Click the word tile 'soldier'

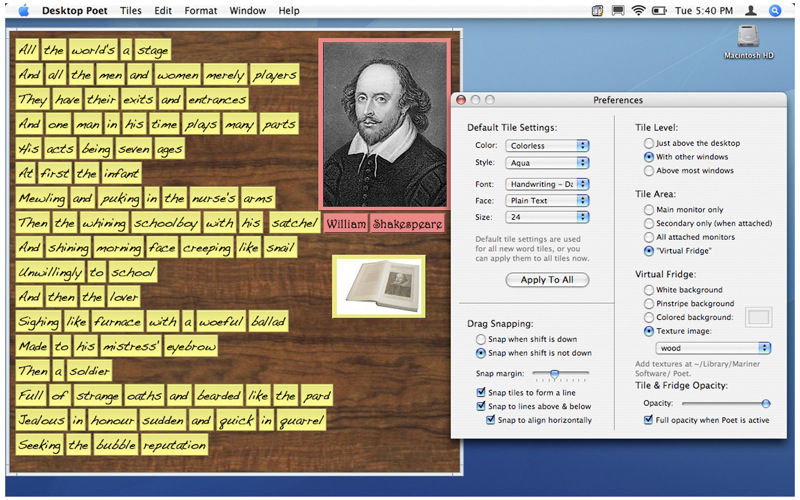click(89, 371)
